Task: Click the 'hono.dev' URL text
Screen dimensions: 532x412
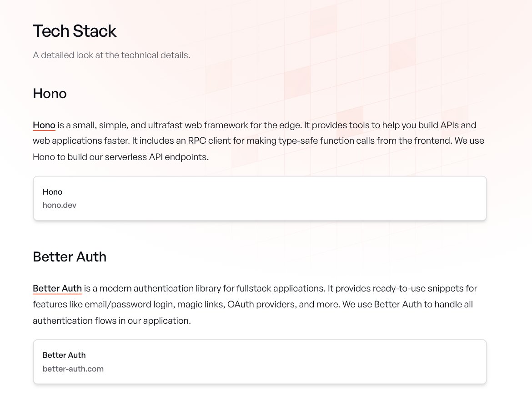Action: (x=60, y=205)
